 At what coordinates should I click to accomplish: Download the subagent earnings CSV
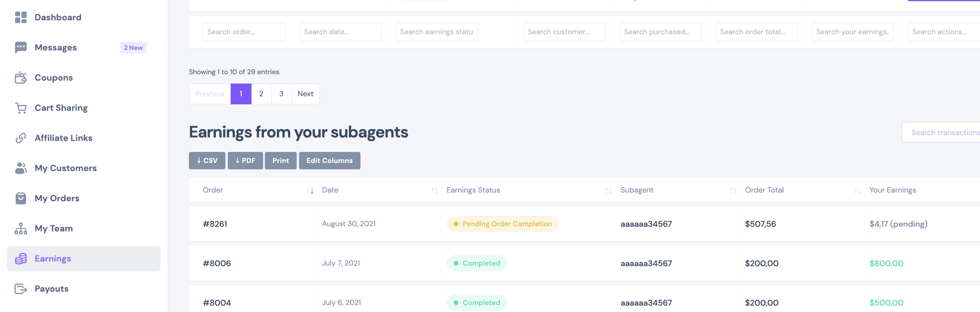(207, 161)
